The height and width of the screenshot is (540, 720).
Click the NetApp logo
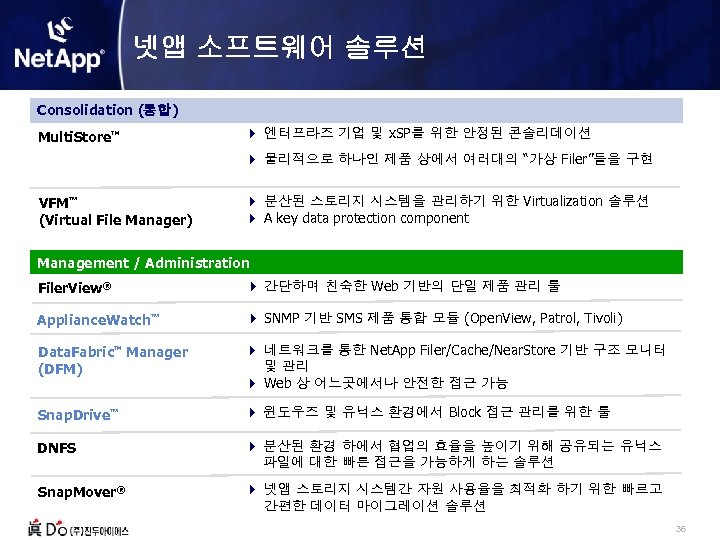pos(60,45)
